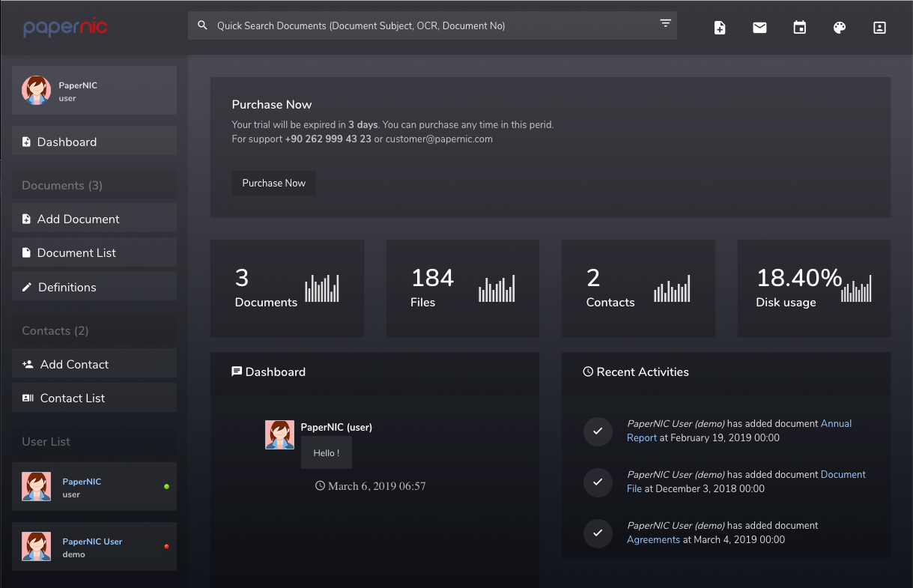
Task: Click the search magnifier icon
Action: click(x=202, y=25)
